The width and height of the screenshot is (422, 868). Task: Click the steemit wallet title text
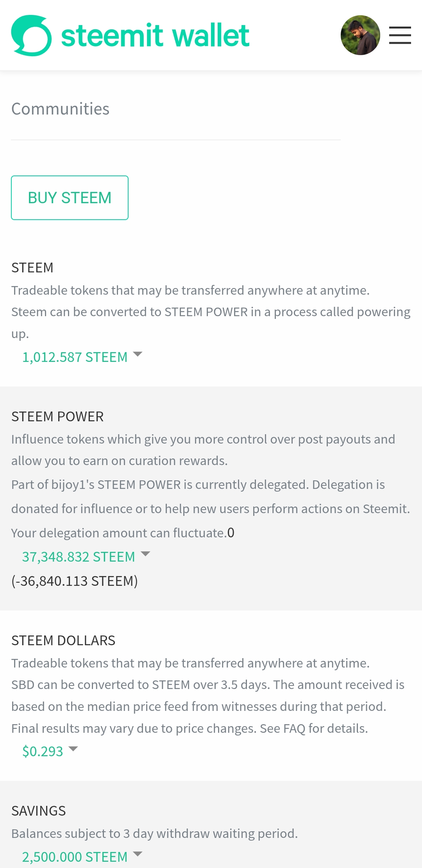(155, 36)
